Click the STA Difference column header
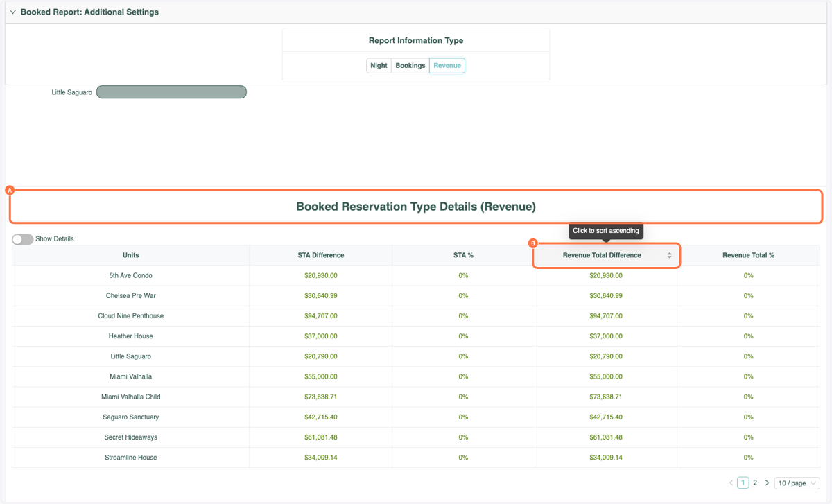 point(321,255)
